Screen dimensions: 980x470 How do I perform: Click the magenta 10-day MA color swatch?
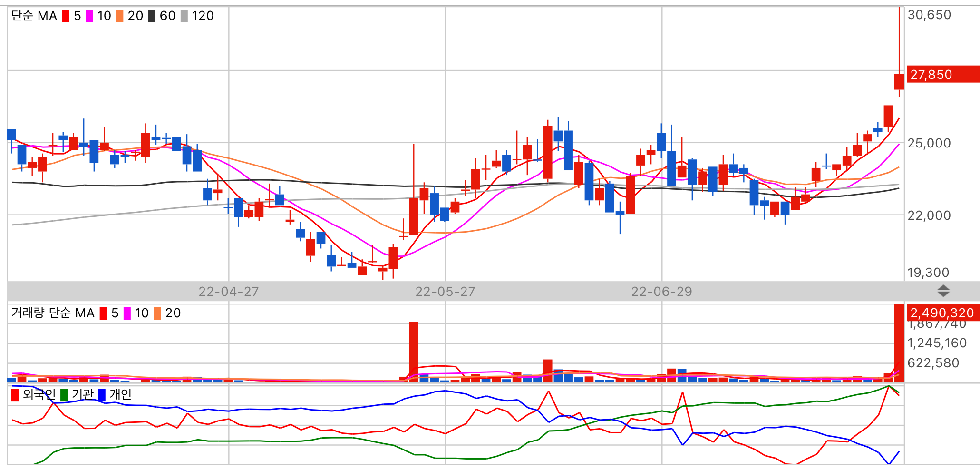[x=89, y=16]
